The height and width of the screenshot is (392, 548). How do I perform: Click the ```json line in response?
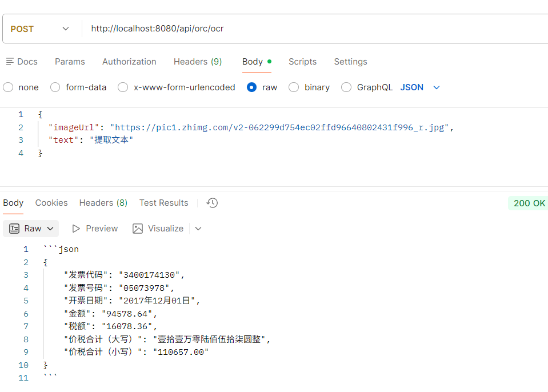pyautogui.click(x=61, y=250)
